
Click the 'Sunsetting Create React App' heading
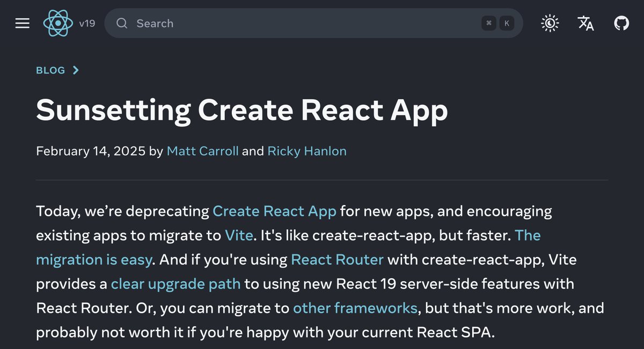point(242,110)
